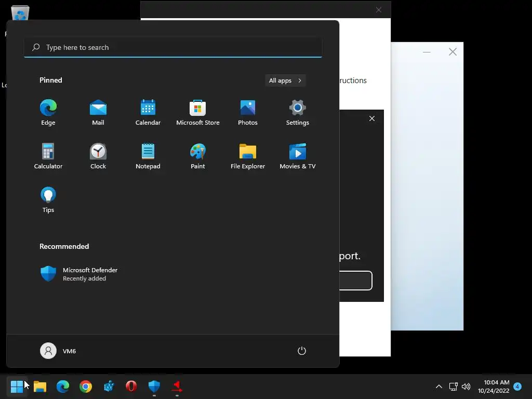Screen dimensions: 532x399
Task: Click the Type here to search box
Action: (173, 47)
